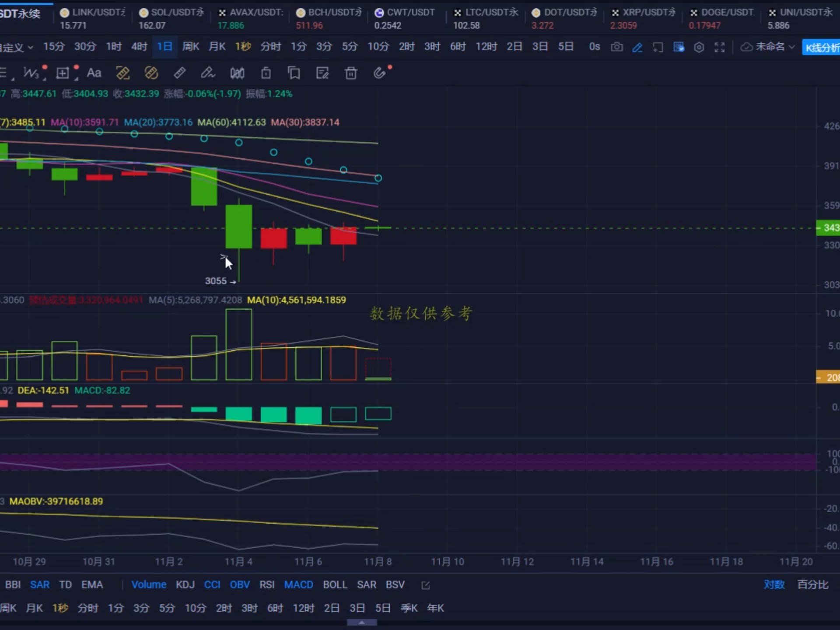The height and width of the screenshot is (630, 840).
Task: Toggle the BOLL indicator at the bottom
Action: (x=335, y=585)
